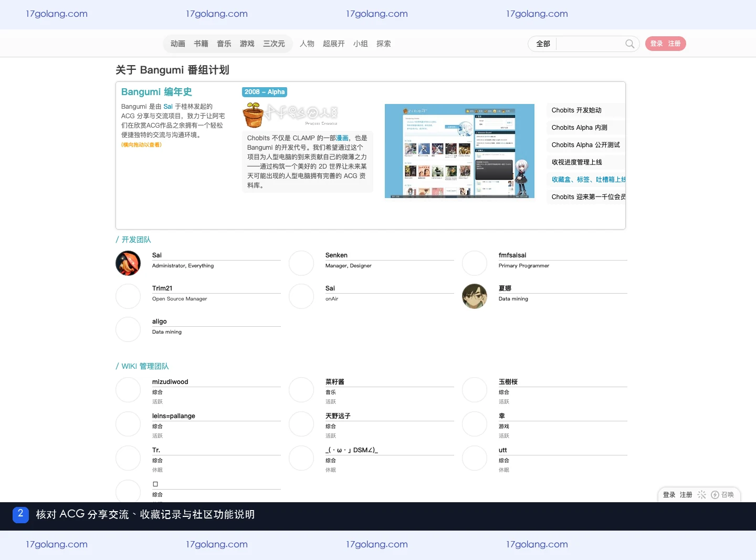Select Chobits 迎来第一千位会员 milestone
The width and height of the screenshot is (756, 560).
click(x=588, y=196)
